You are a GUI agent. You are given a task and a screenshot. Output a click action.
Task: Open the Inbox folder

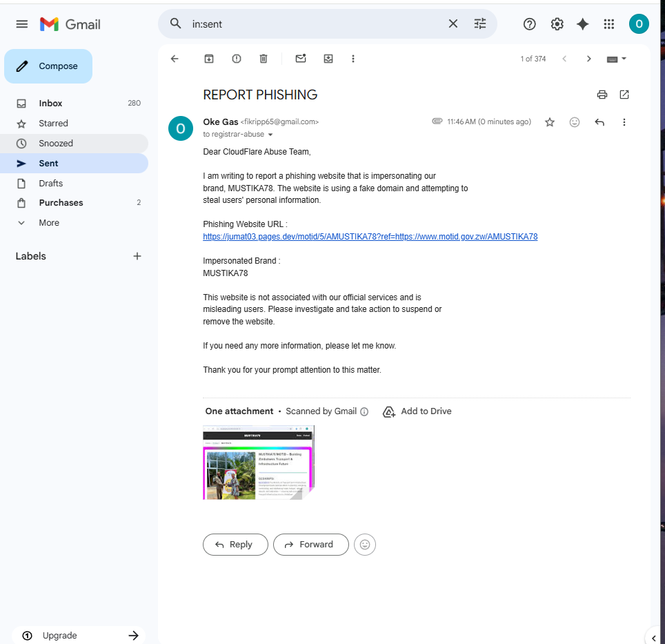[x=75, y=103]
